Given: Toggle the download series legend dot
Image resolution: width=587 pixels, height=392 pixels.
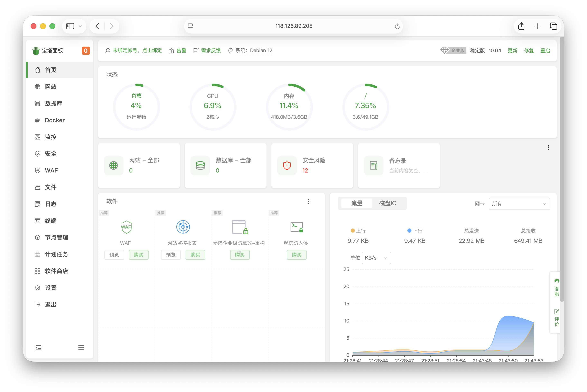Looking at the screenshot, I should (x=409, y=231).
